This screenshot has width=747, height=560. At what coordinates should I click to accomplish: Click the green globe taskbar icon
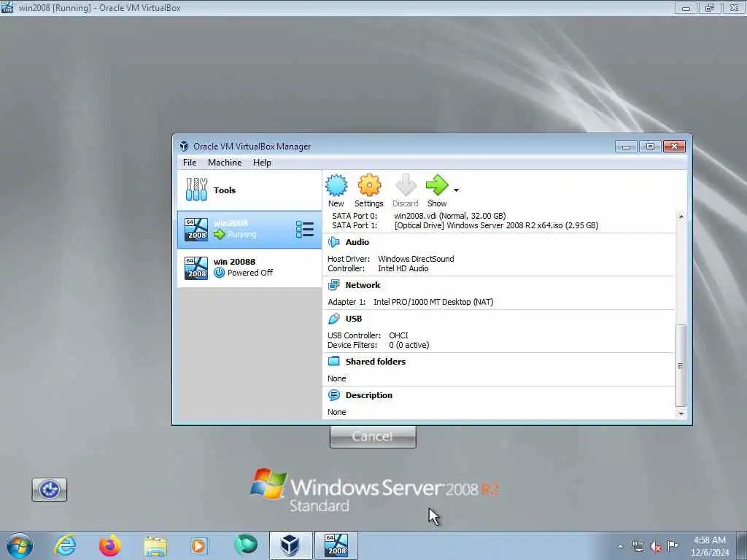click(245, 544)
